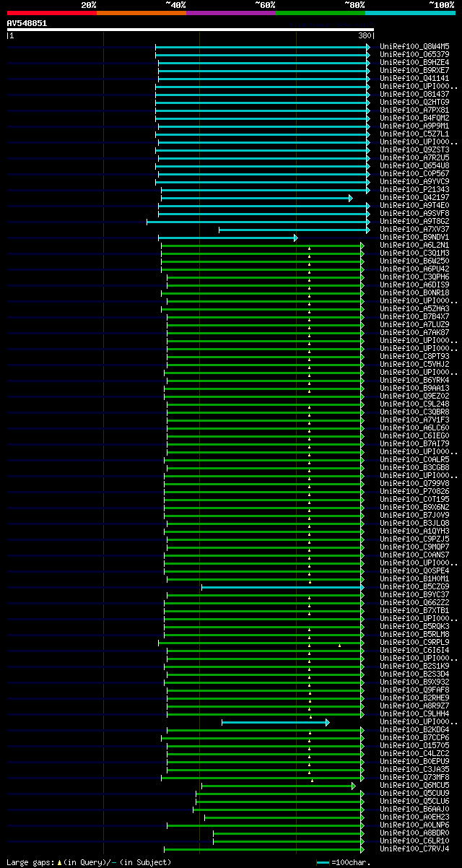Click the cyan alignment bar for B5CZG9
This screenshot has width=462, height=868.
pyautogui.click(x=283, y=587)
